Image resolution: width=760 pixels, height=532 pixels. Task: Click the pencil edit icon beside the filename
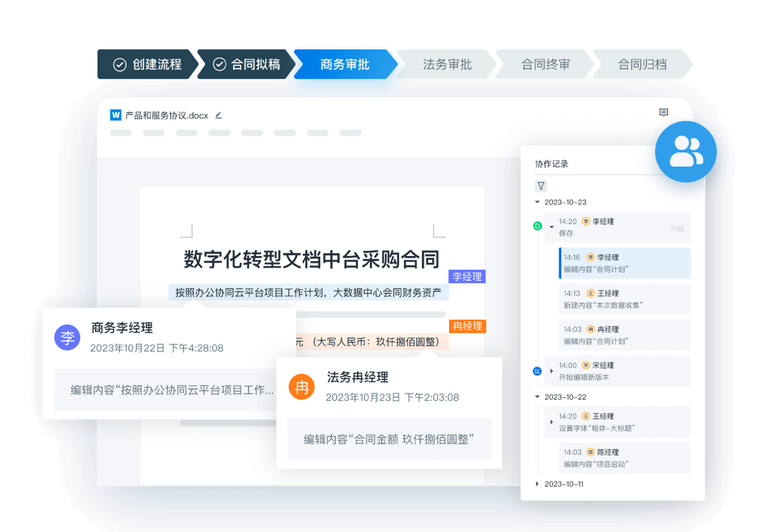(x=218, y=115)
